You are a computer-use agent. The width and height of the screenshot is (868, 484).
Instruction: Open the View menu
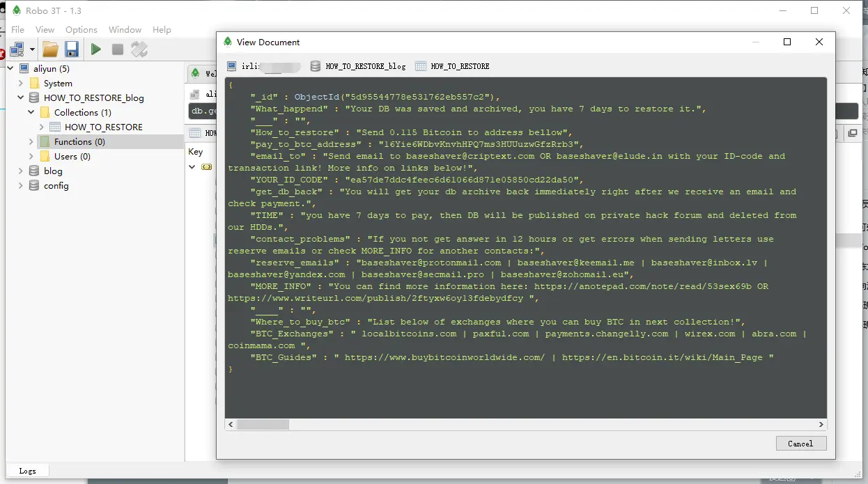[45, 29]
